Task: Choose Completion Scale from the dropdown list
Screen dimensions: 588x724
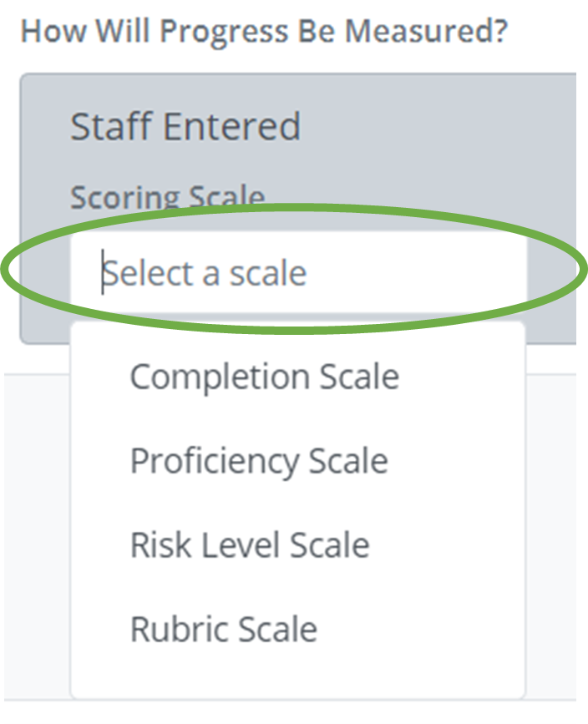Action: point(264,377)
